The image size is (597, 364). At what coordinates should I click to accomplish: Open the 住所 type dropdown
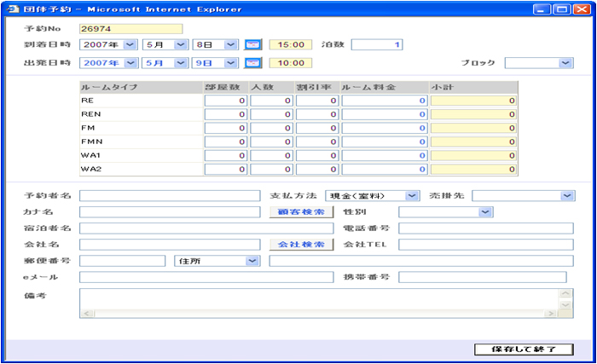coord(217,261)
